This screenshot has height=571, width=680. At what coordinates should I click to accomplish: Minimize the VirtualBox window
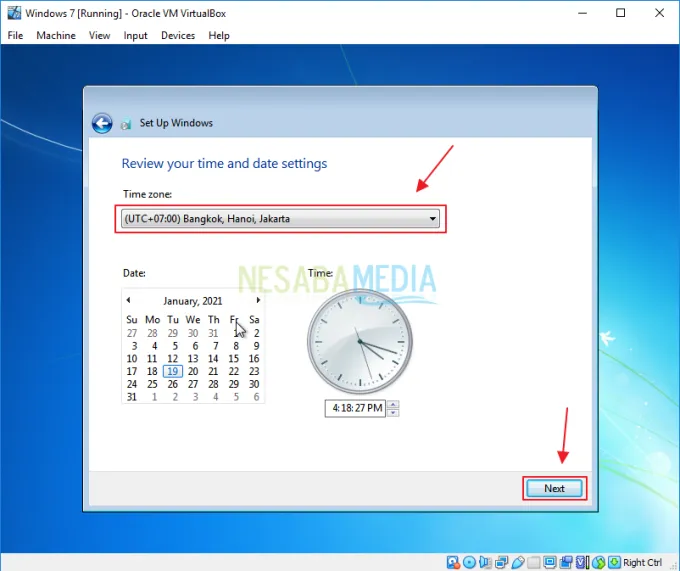pos(582,13)
